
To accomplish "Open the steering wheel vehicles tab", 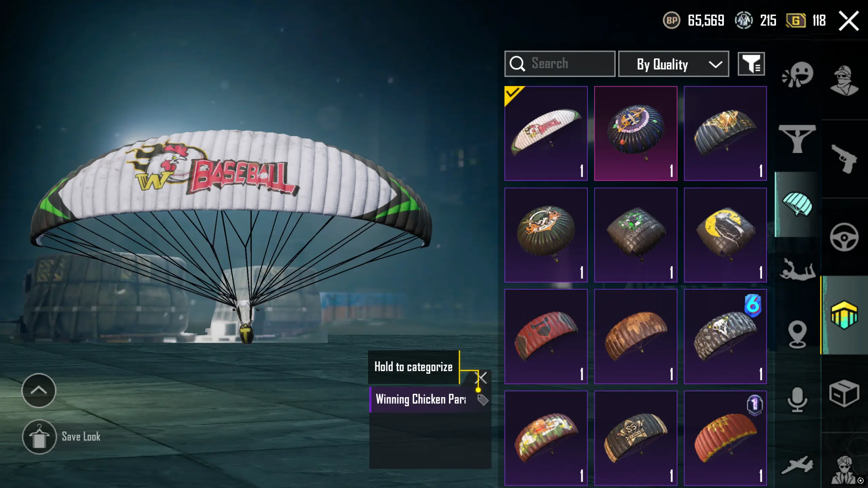I will point(844,237).
